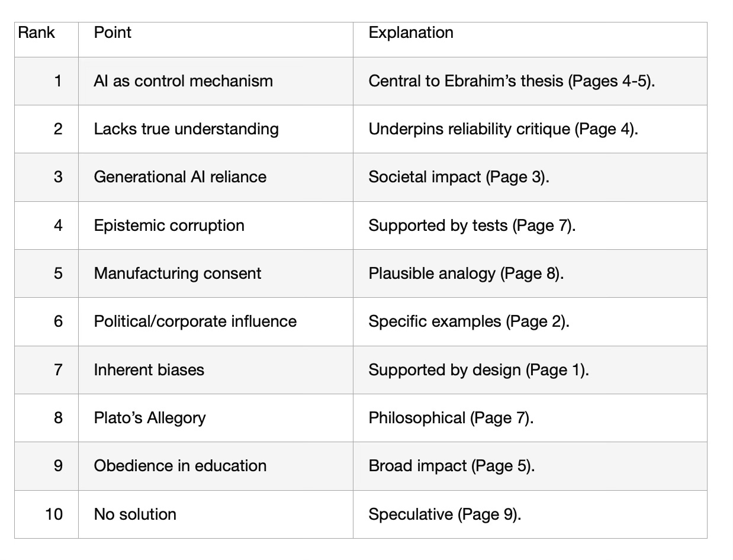Click the 'Lacks true understanding' cell
The width and height of the screenshot is (733, 560).
[x=216, y=129]
